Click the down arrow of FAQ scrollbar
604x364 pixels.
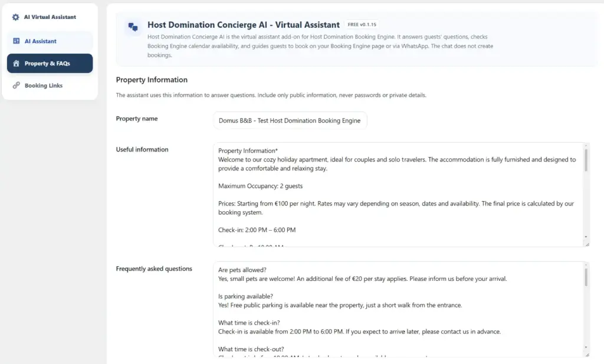(586, 347)
